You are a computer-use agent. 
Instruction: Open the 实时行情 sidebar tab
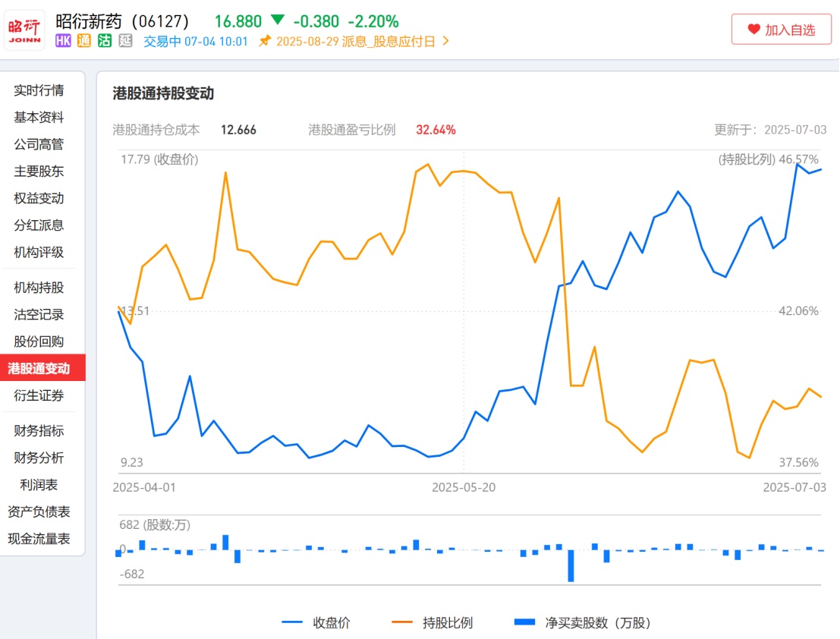click(39, 90)
